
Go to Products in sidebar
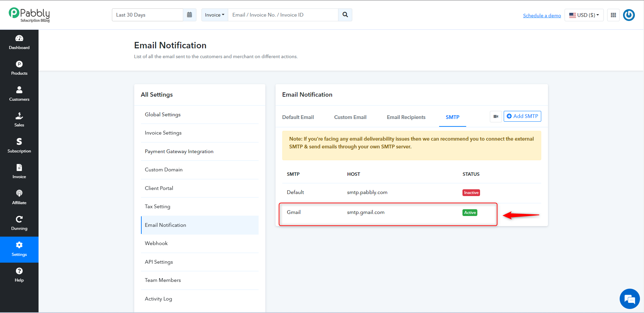[19, 68]
